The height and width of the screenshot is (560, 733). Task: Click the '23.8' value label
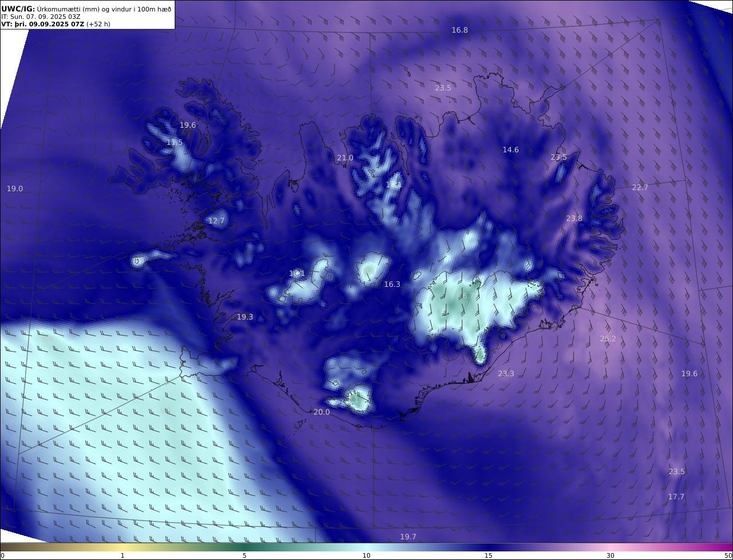[574, 219]
